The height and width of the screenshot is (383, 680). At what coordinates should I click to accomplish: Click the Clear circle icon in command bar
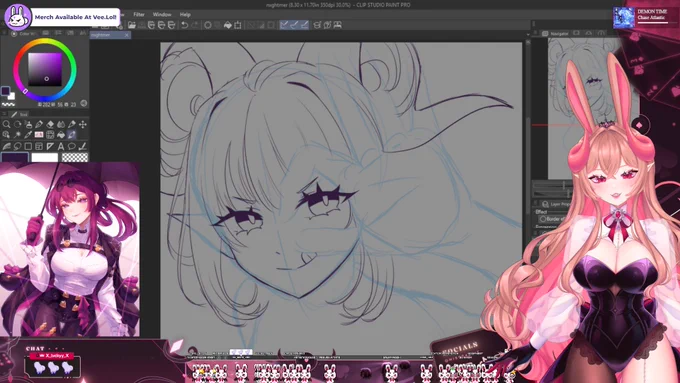click(x=208, y=25)
